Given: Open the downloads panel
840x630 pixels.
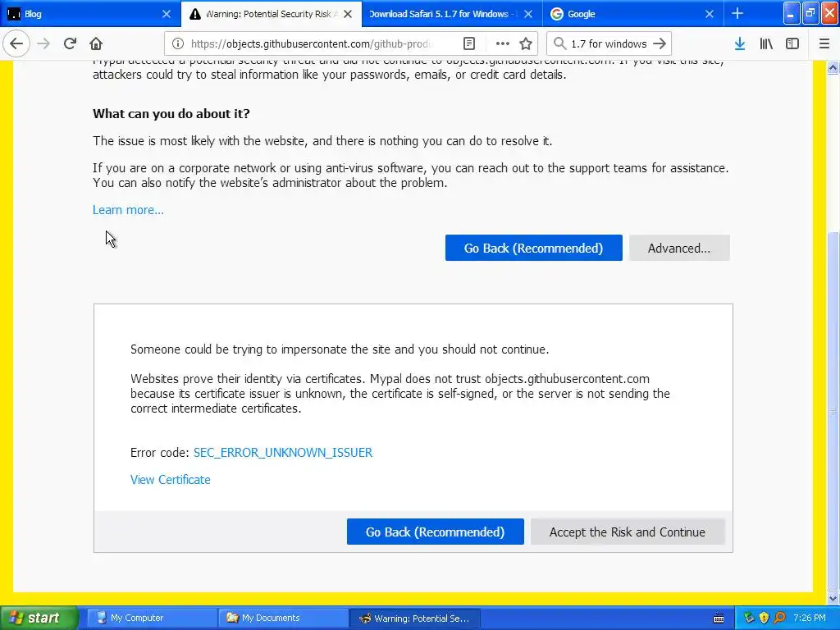Looking at the screenshot, I should click(x=740, y=44).
